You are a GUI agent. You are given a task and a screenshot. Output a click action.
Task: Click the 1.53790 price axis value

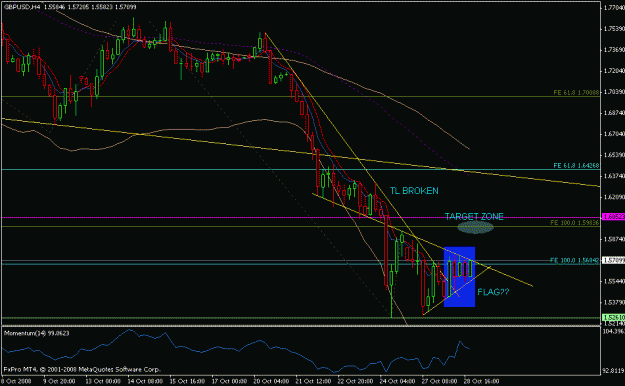(614, 302)
